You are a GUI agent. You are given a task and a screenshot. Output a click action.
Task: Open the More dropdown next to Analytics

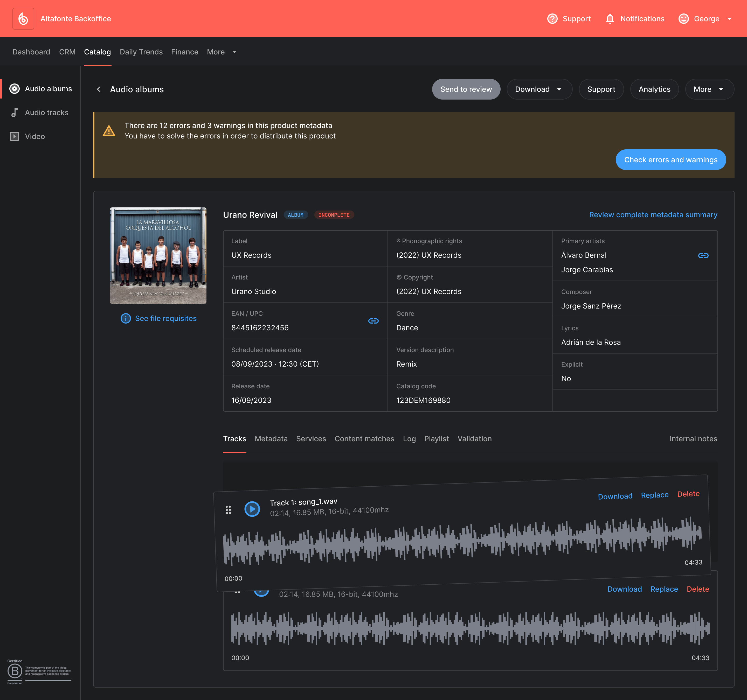709,89
